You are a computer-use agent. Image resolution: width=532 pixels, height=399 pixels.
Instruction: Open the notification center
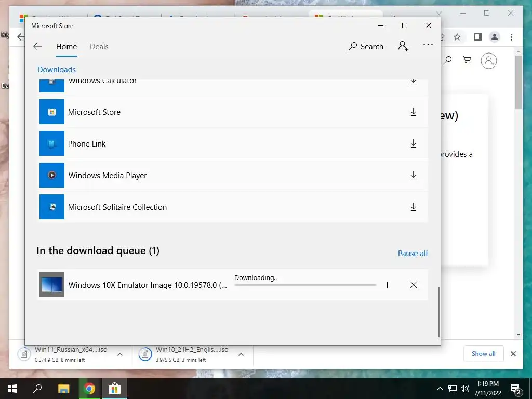click(x=516, y=389)
